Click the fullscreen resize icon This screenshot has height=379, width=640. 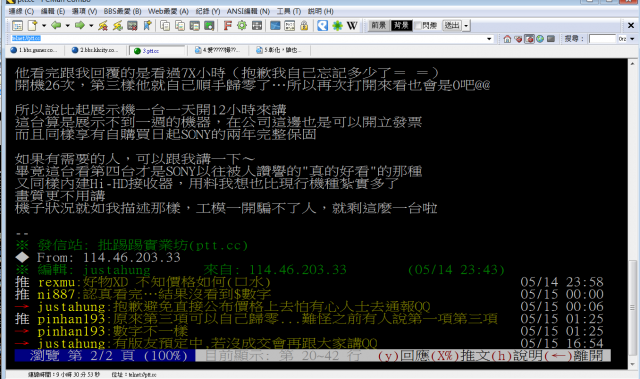point(257,26)
